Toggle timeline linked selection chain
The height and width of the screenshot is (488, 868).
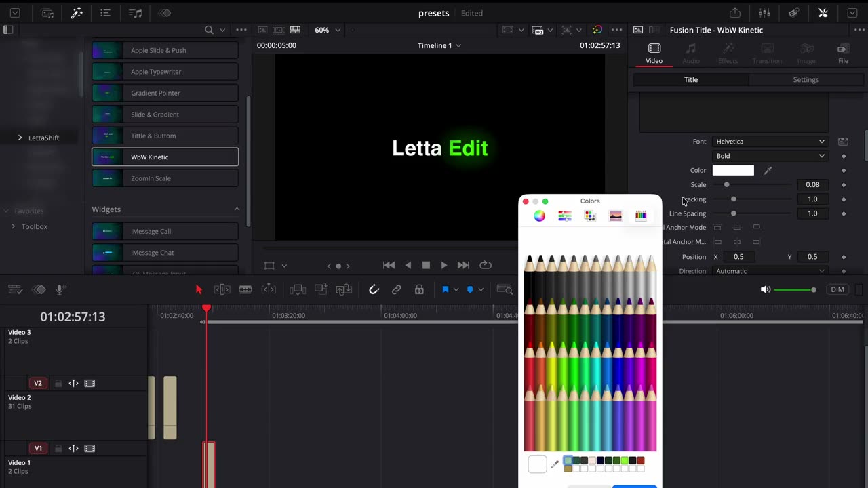click(x=397, y=289)
